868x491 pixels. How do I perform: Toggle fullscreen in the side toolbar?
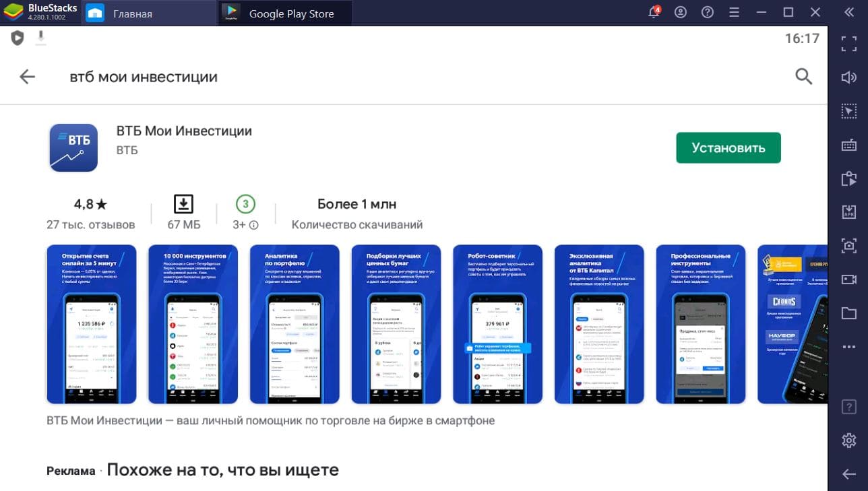tap(848, 44)
